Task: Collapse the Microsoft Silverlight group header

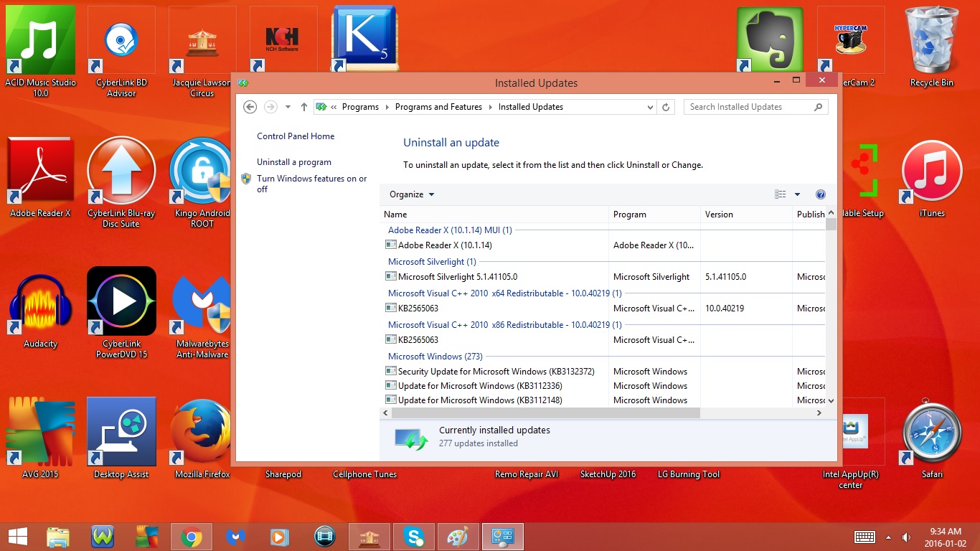Action: [x=432, y=262]
